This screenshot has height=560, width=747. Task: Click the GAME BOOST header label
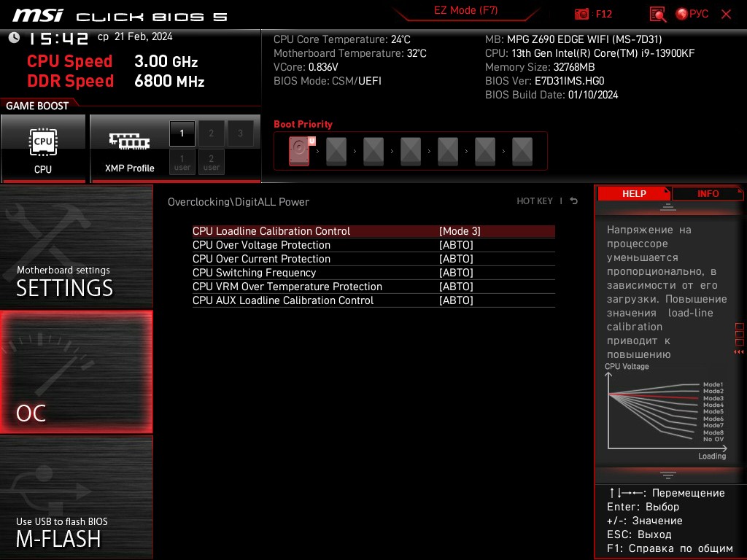pos(37,106)
